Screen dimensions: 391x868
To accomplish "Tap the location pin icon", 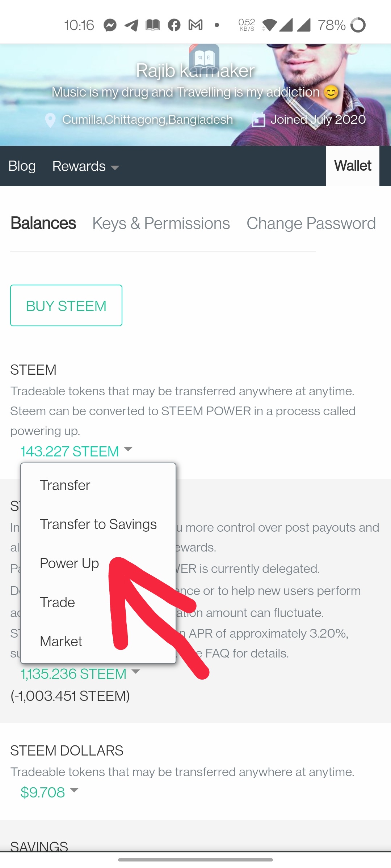I will click(x=50, y=120).
